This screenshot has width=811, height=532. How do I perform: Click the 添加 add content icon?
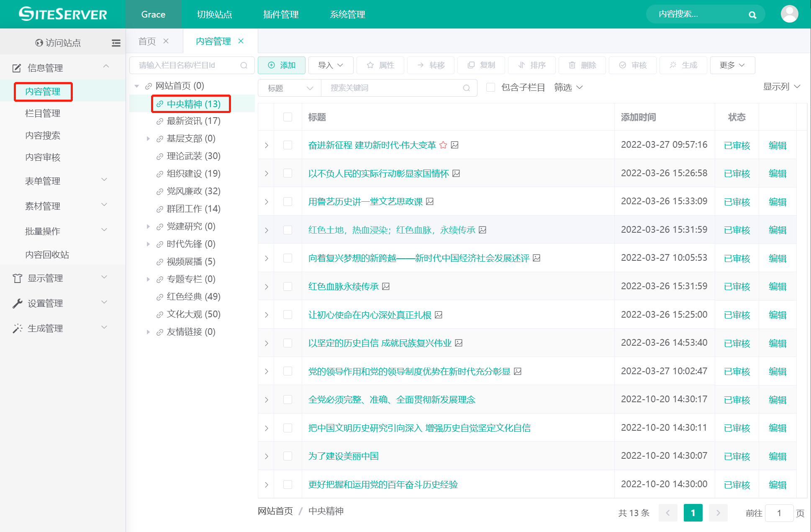click(x=271, y=65)
